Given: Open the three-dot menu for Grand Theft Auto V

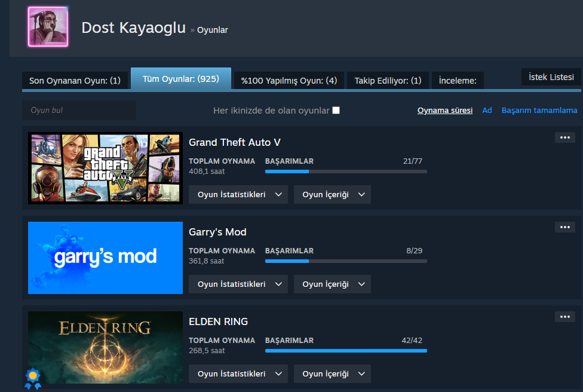Looking at the screenshot, I should [x=565, y=137].
